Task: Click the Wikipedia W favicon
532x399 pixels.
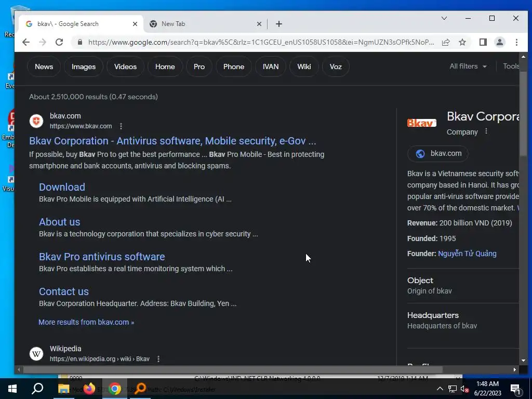Action: (x=36, y=353)
